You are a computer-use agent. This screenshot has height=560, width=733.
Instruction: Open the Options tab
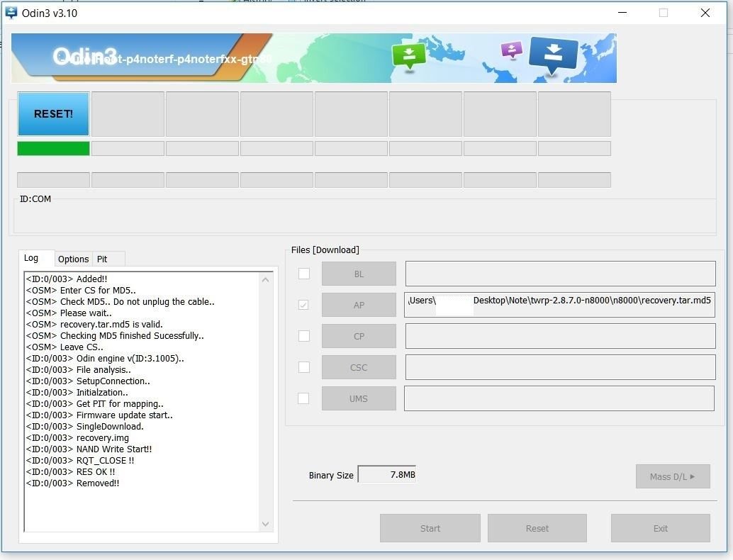(74, 259)
